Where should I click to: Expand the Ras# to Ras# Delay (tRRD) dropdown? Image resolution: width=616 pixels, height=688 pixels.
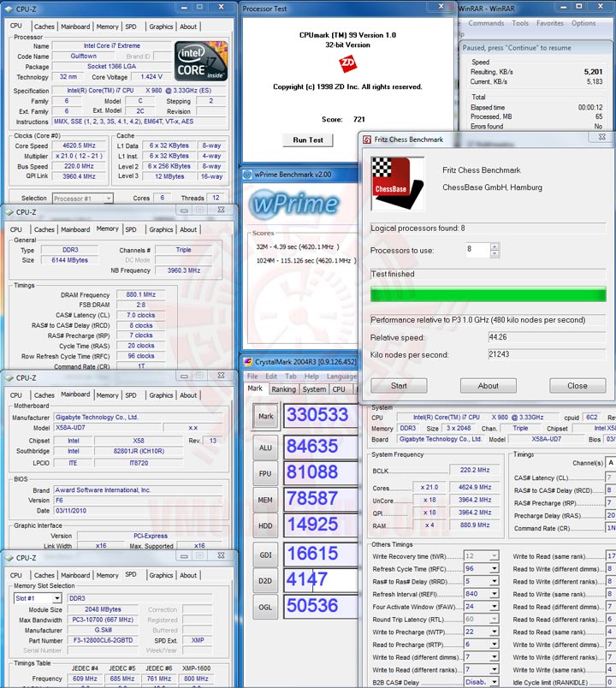[495, 581]
